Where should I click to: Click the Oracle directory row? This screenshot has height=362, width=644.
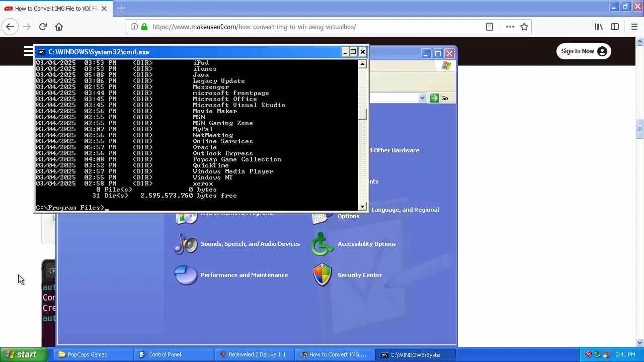(x=126, y=147)
